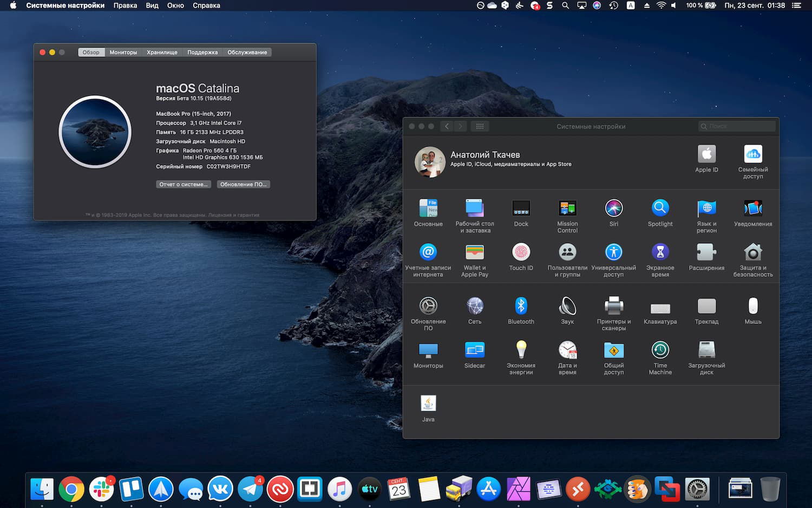Screen dimensions: 812x508
Task: Click the Отчет о системе button
Action: pyautogui.click(x=183, y=184)
